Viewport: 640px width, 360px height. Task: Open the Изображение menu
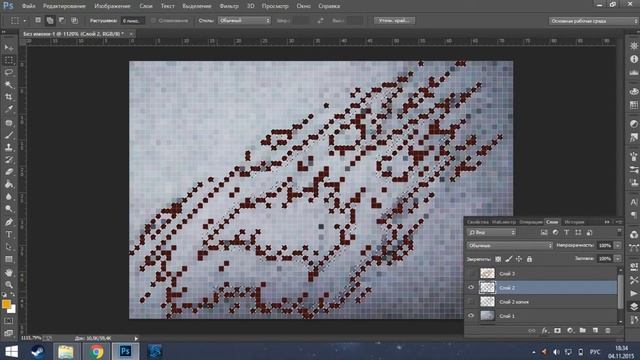(112, 6)
